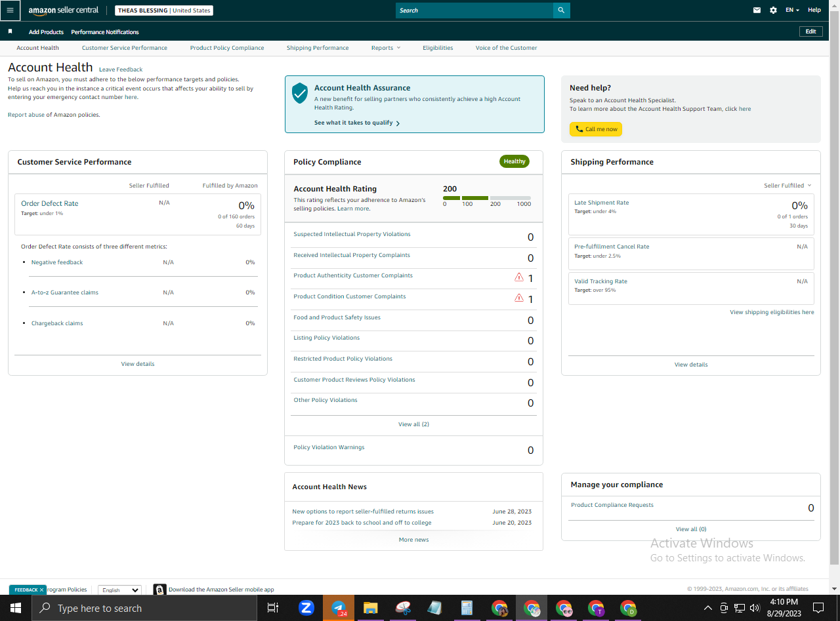Click the Call me now button

pyautogui.click(x=596, y=129)
